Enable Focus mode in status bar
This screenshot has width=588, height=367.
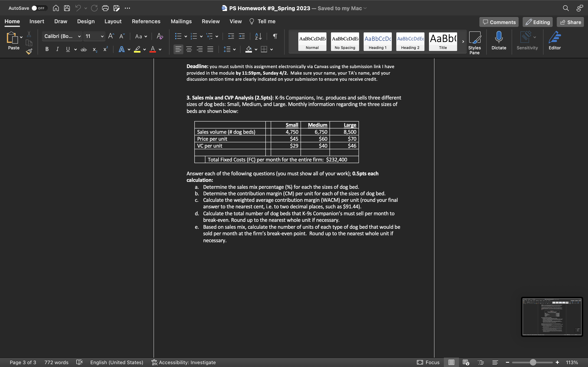(429, 362)
